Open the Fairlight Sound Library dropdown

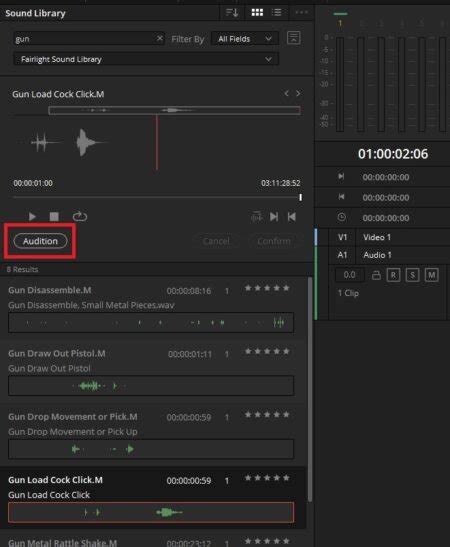(x=146, y=59)
